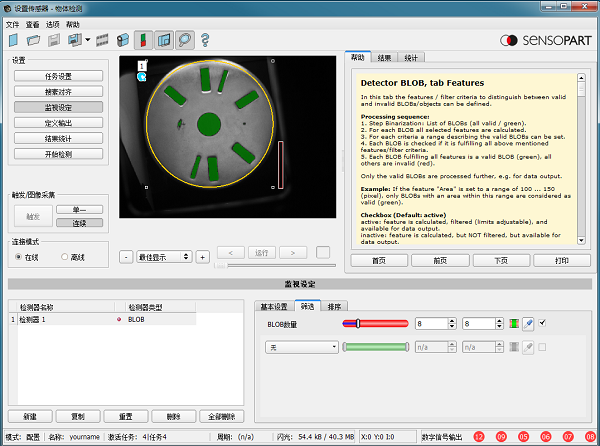Open the 无 feature dropdown
600x446 pixels.
(301, 347)
